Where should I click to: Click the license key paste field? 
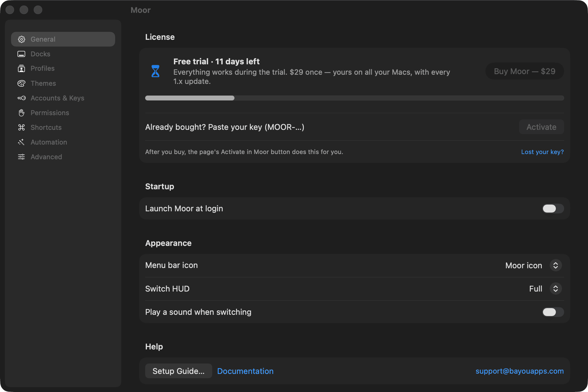tap(329, 127)
